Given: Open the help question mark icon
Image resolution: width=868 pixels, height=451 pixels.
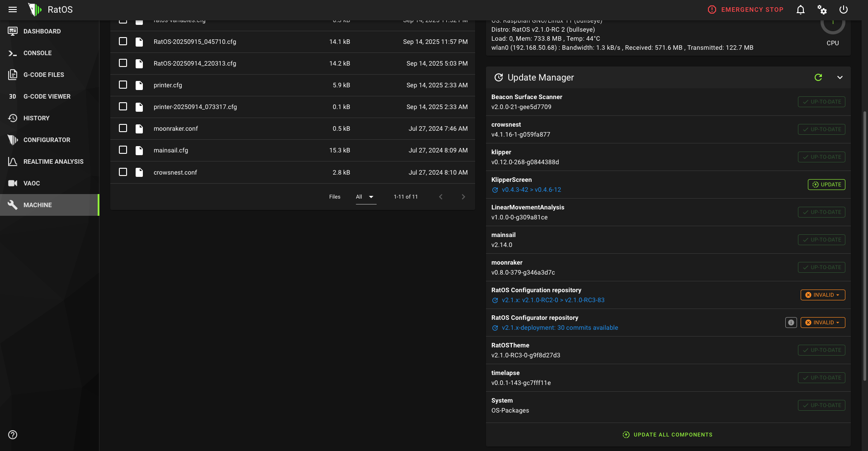Looking at the screenshot, I should [13, 435].
